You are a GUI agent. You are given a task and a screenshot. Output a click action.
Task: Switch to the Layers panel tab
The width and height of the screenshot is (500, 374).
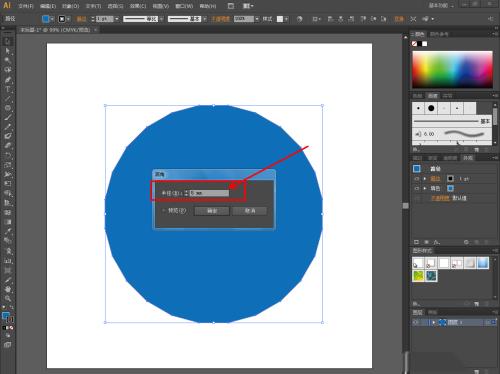tap(418, 312)
